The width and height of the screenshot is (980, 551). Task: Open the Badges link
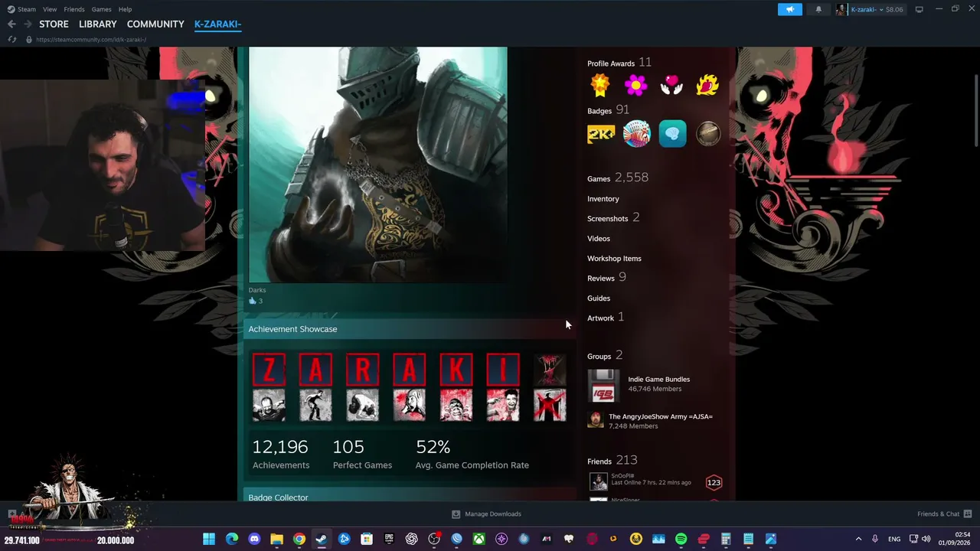608,110
